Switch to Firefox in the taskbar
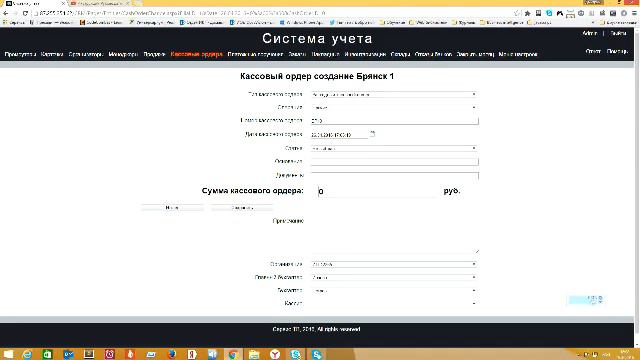This screenshot has height=360, width=640. pyautogui.click(x=172, y=354)
